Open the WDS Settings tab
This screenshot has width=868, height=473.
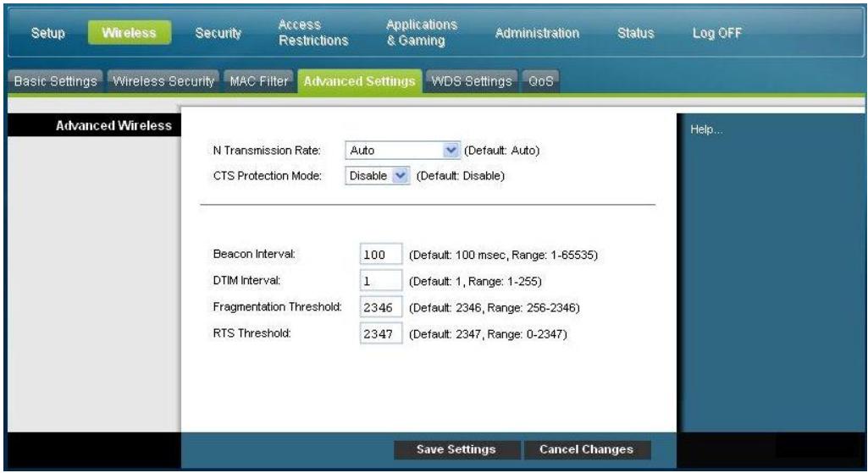(x=472, y=81)
